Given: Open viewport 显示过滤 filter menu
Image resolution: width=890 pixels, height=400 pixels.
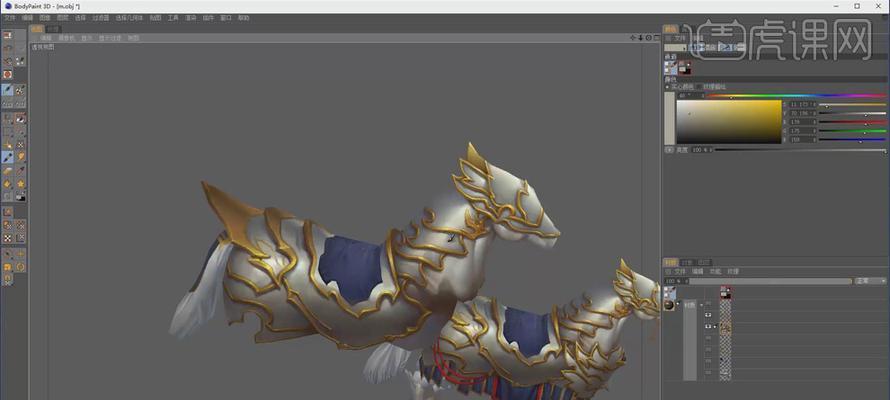Looking at the screenshot, I should tap(110, 38).
